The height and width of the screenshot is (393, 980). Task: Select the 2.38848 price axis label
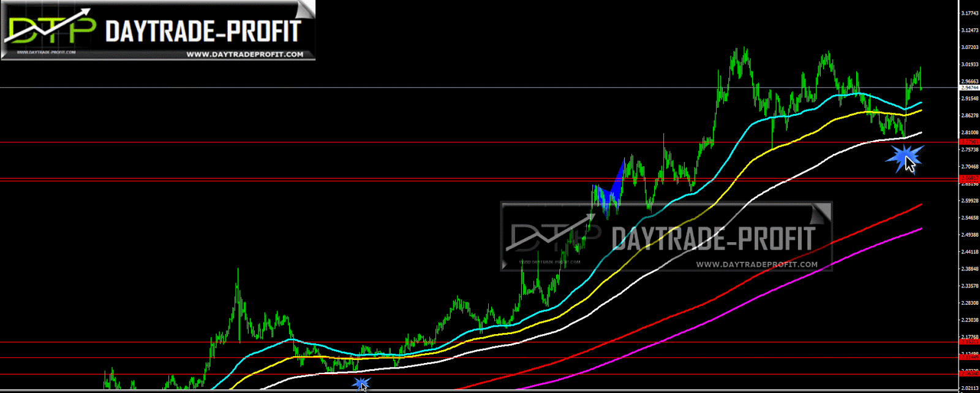point(970,269)
